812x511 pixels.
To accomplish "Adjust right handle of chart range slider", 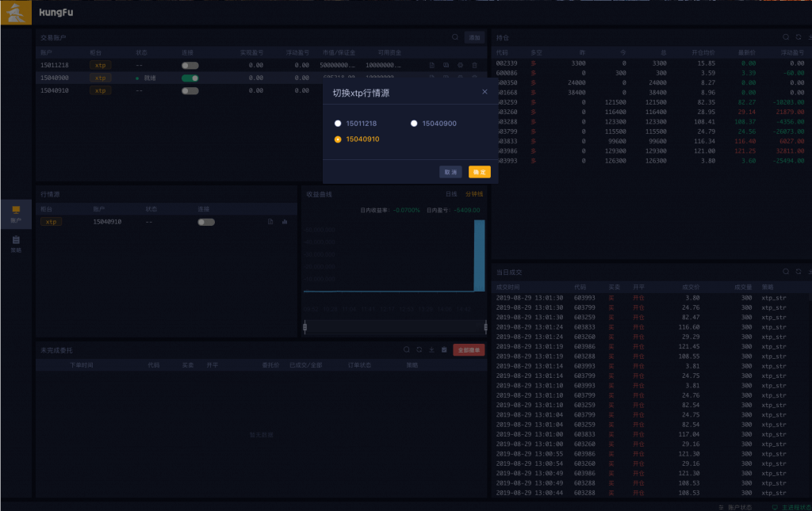I will coord(485,327).
